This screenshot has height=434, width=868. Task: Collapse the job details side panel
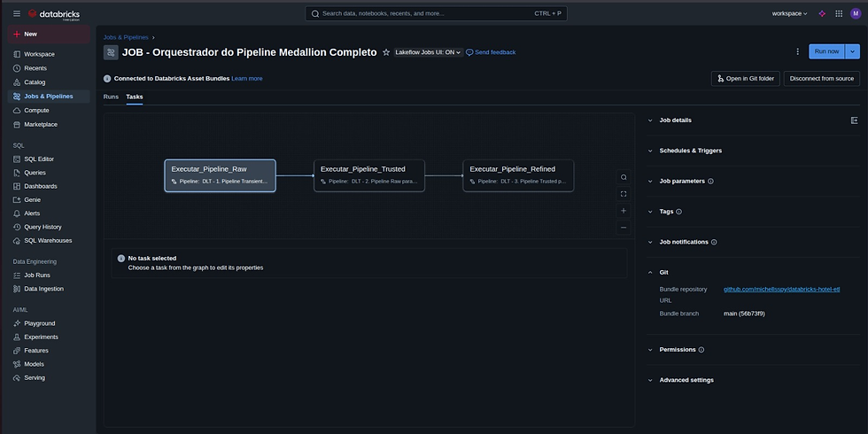tap(854, 120)
